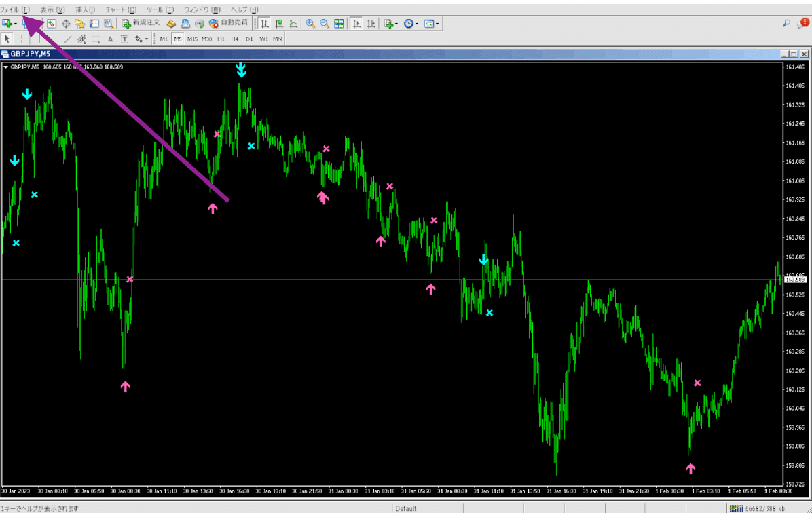
Task: Tile the chart windows
Action: [339, 23]
